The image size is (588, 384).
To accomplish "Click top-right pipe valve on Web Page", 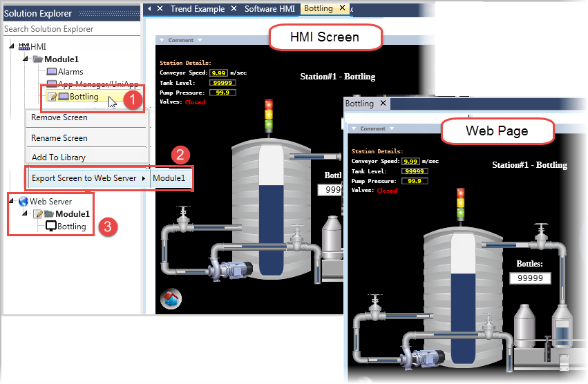I will pos(541,236).
